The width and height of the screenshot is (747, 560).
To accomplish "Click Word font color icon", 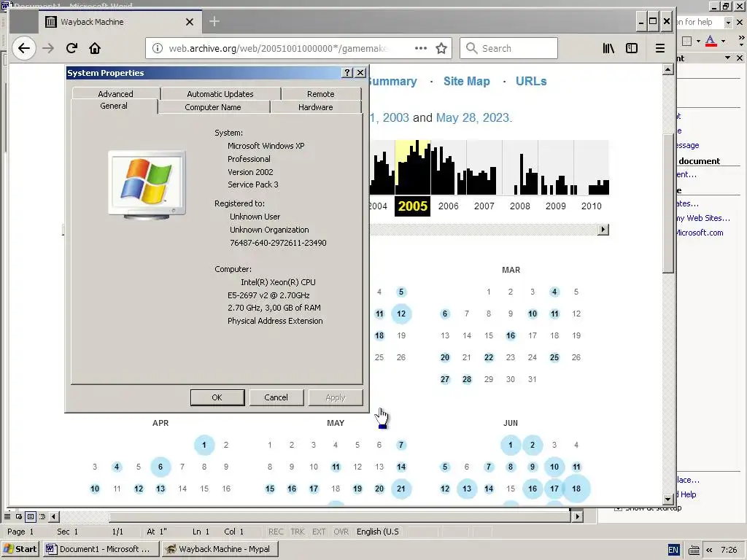I will click(711, 41).
